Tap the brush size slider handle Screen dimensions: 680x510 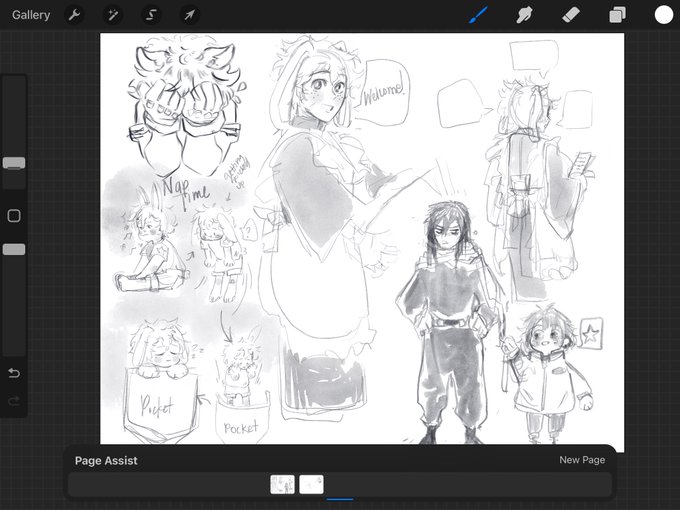coord(14,163)
